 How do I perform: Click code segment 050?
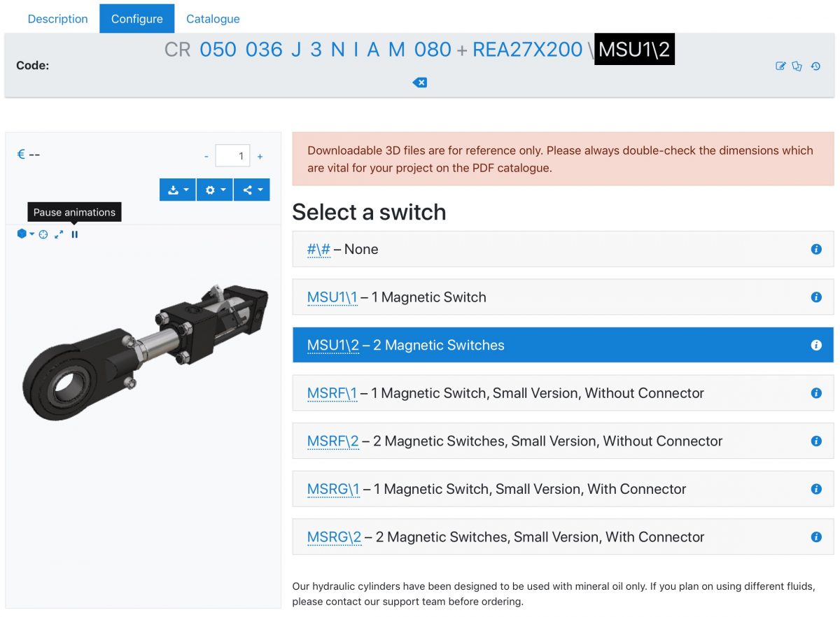point(218,50)
